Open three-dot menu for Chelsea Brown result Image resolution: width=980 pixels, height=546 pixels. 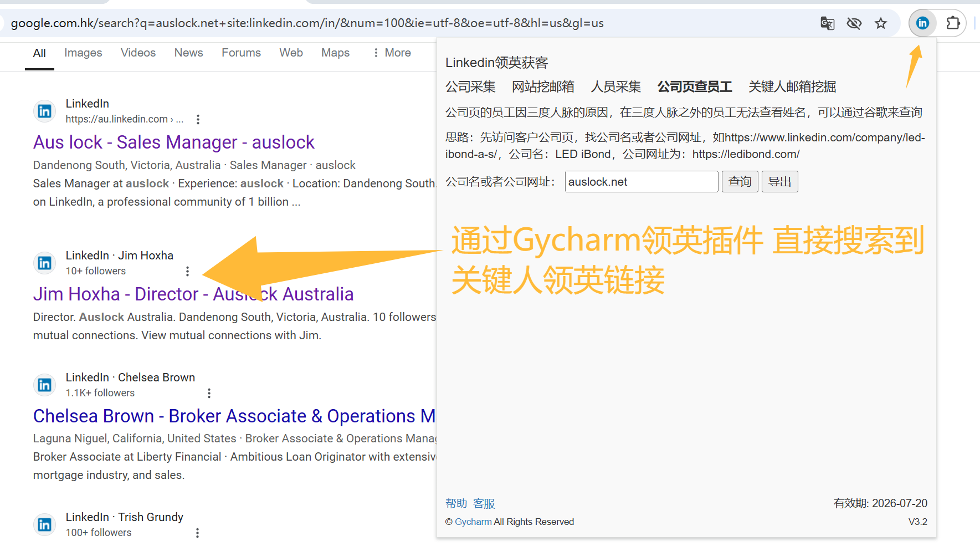click(209, 393)
